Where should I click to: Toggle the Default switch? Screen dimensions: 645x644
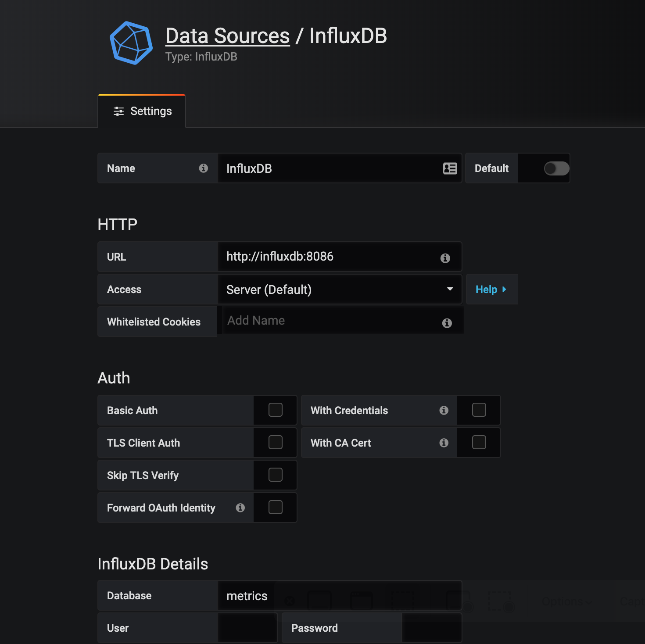tap(556, 168)
